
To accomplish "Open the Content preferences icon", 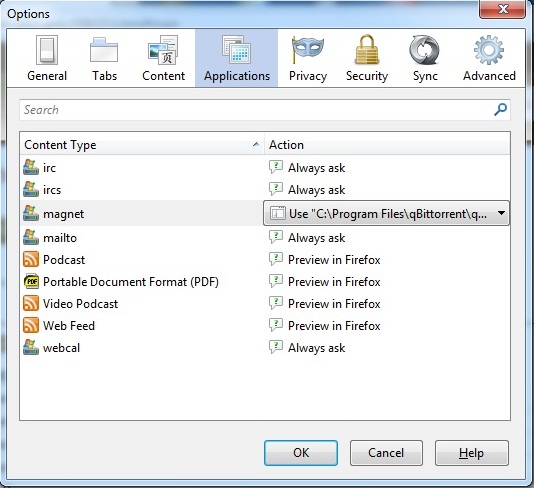I will pyautogui.click(x=163, y=50).
